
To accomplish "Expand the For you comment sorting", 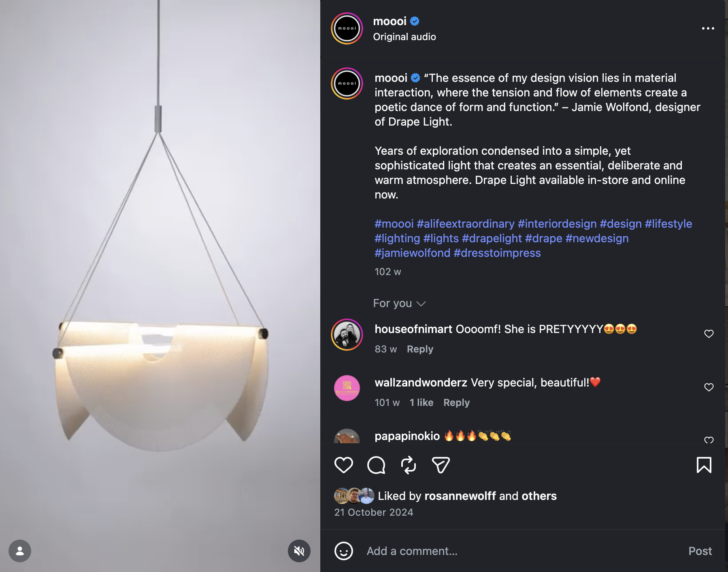I will (x=399, y=303).
